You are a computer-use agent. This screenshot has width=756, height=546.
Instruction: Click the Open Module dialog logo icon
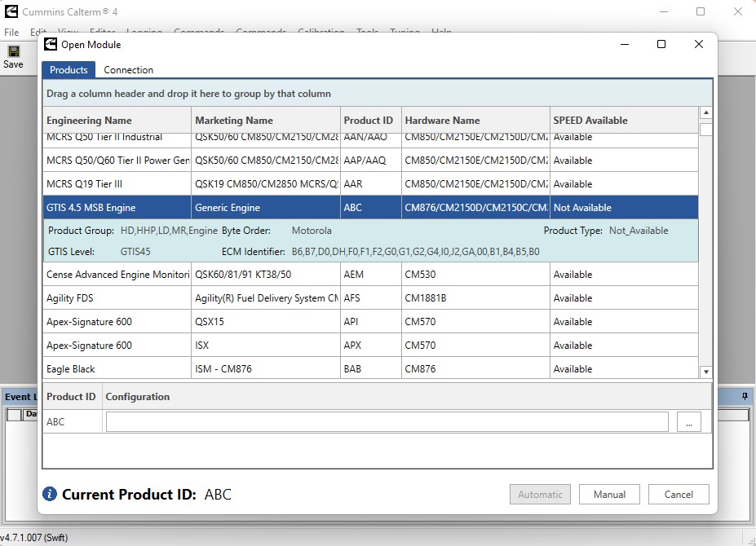tap(50, 44)
